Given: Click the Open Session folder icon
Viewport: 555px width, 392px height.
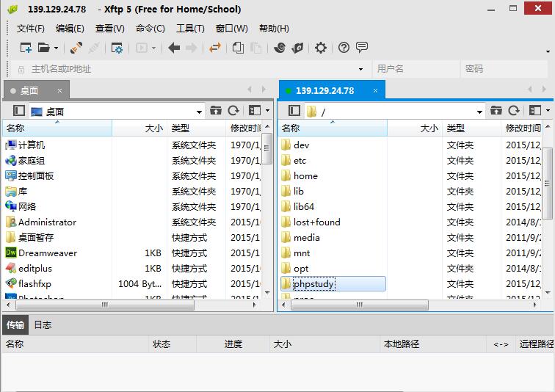Looking at the screenshot, I should tap(44, 48).
